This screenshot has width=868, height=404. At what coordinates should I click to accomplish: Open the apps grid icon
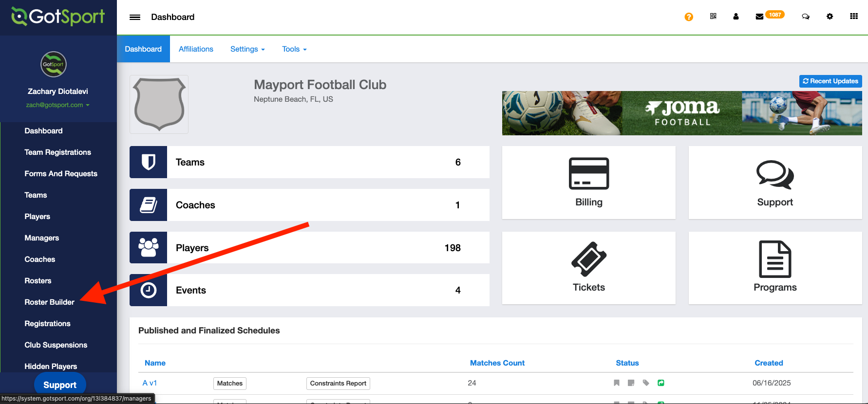pos(854,17)
